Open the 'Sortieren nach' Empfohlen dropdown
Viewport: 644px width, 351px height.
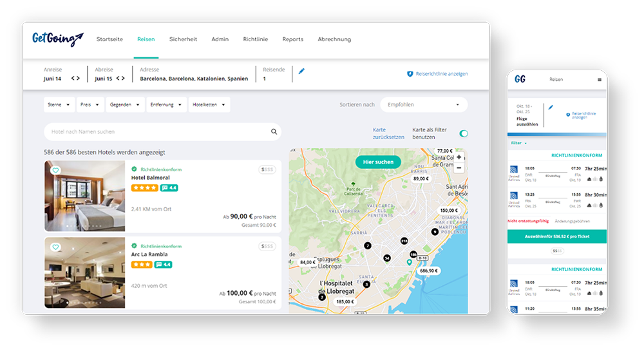click(424, 105)
